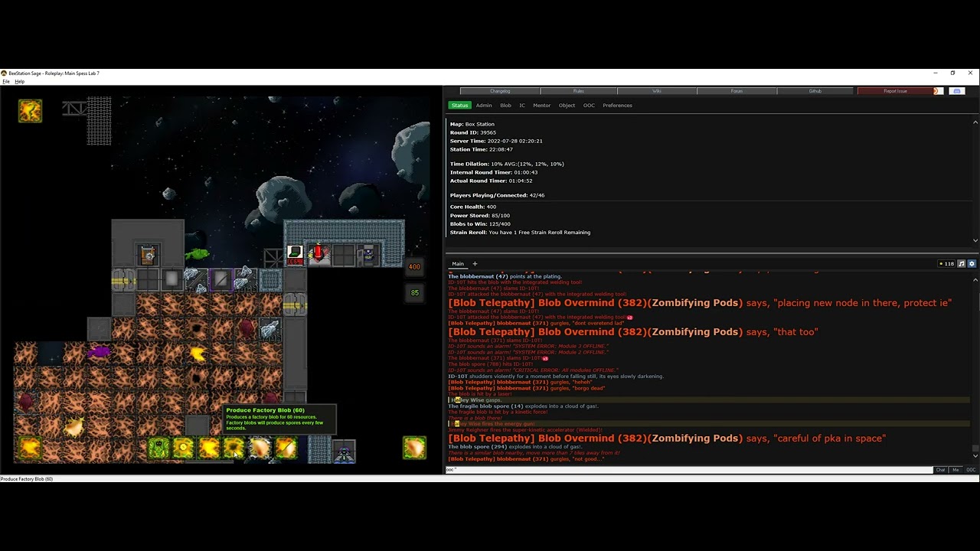Click the Discord icon button
The image size is (980, 551).
click(956, 91)
